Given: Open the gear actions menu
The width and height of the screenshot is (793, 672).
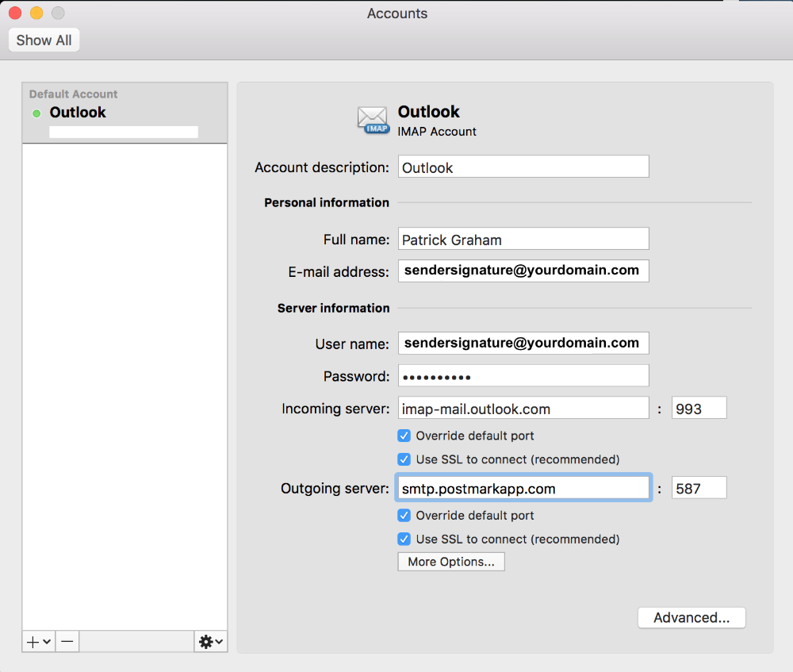Looking at the screenshot, I should [210, 641].
